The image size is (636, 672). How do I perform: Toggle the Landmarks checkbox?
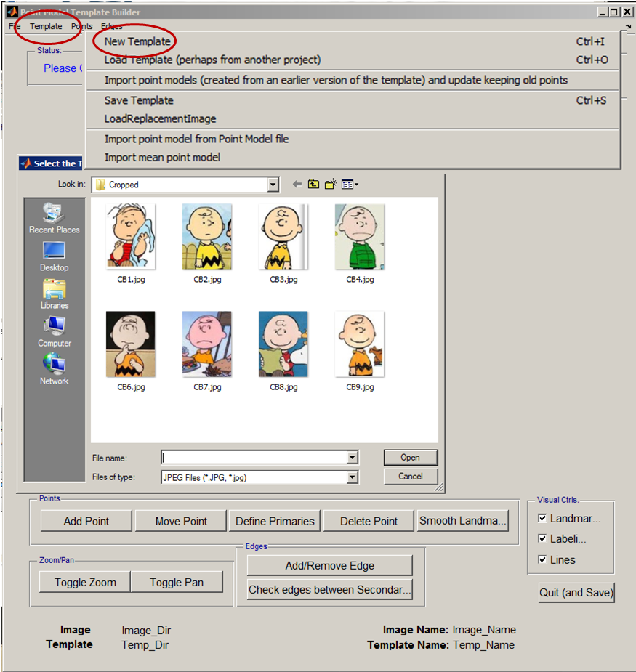(x=542, y=518)
